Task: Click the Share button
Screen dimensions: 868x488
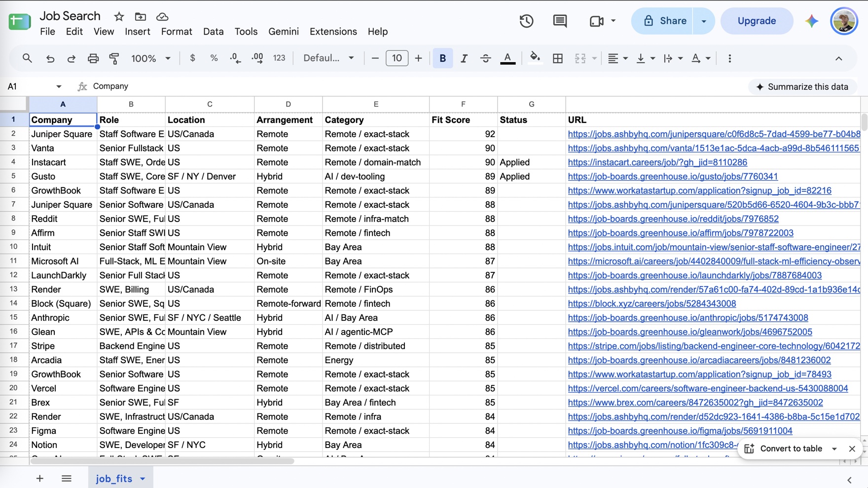Action: (x=662, y=21)
